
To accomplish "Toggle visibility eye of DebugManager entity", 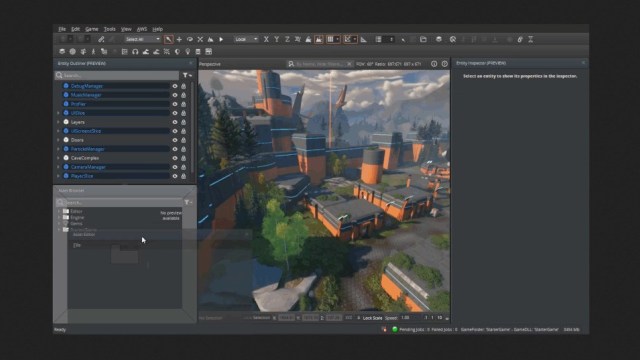I will pyautogui.click(x=175, y=86).
